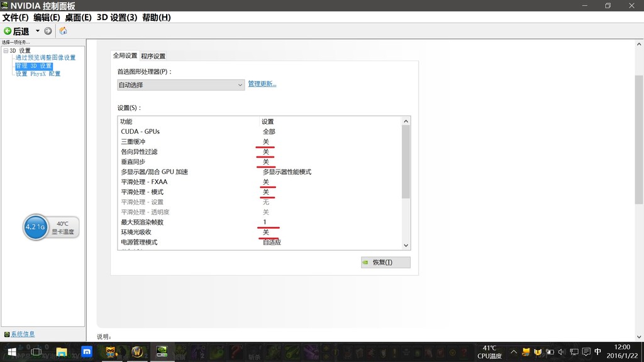Toggle 三重缓冲 on

(266, 141)
